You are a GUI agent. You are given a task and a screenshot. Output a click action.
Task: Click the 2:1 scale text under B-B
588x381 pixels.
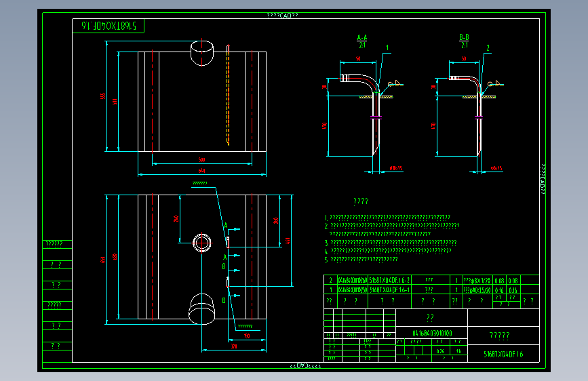(465, 45)
